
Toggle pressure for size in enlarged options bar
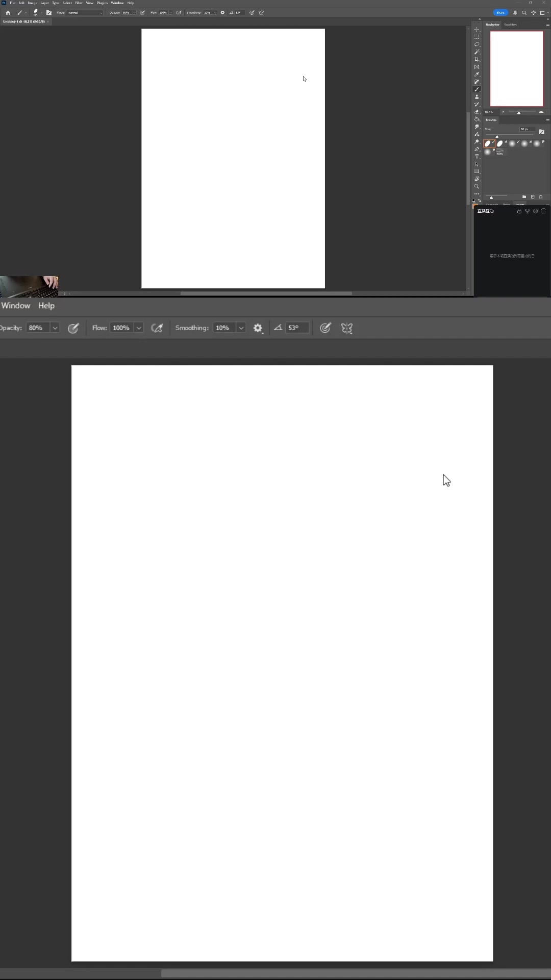325,328
